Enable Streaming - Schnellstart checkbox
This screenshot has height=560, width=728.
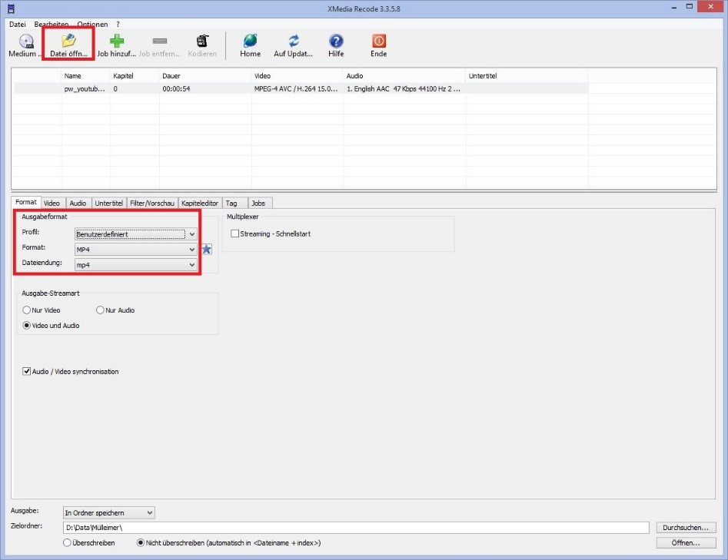(x=235, y=234)
